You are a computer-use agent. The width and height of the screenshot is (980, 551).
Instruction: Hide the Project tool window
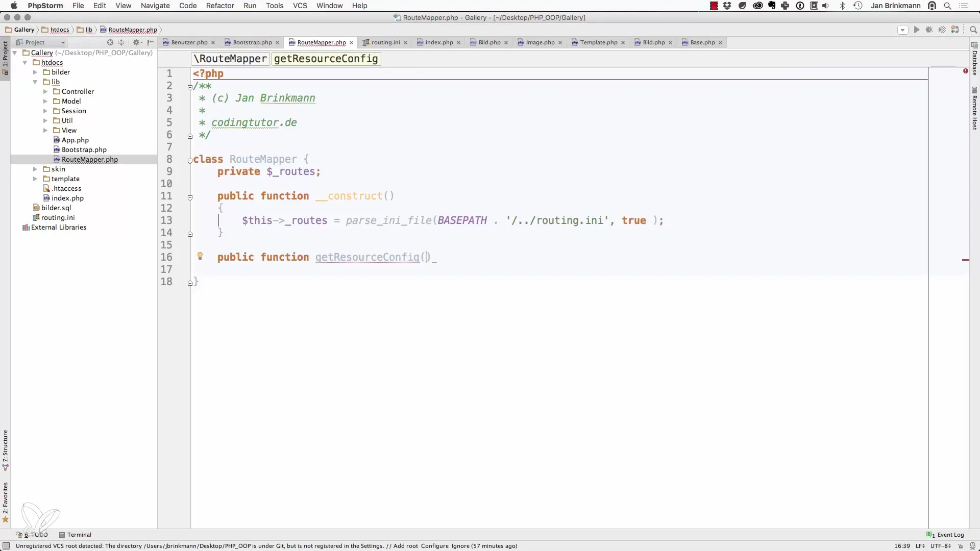pyautogui.click(x=151, y=42)
